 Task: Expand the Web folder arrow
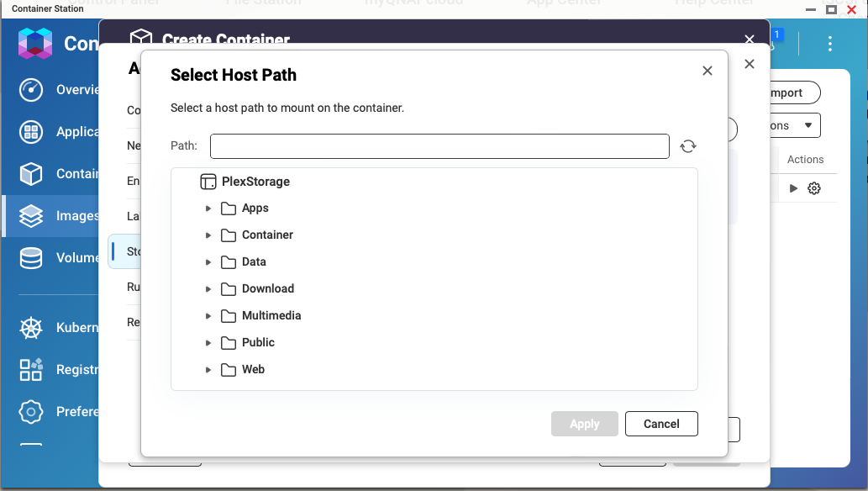point(208,370)
